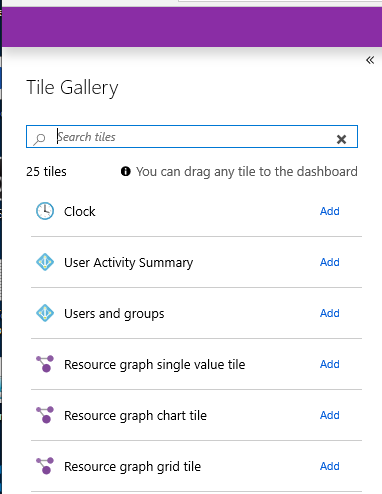Add Resource graph chart tile
Screen dimensions: 382x494
330,415
